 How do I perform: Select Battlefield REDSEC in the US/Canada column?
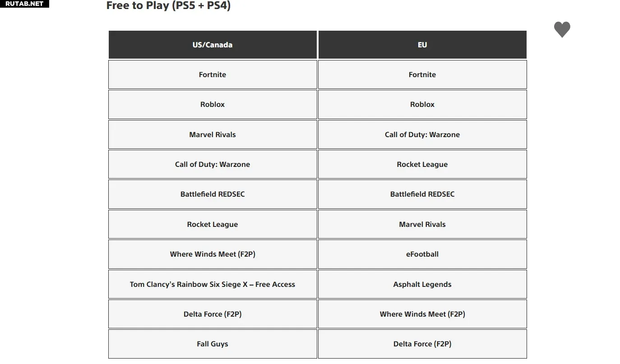tap(213, 194)
